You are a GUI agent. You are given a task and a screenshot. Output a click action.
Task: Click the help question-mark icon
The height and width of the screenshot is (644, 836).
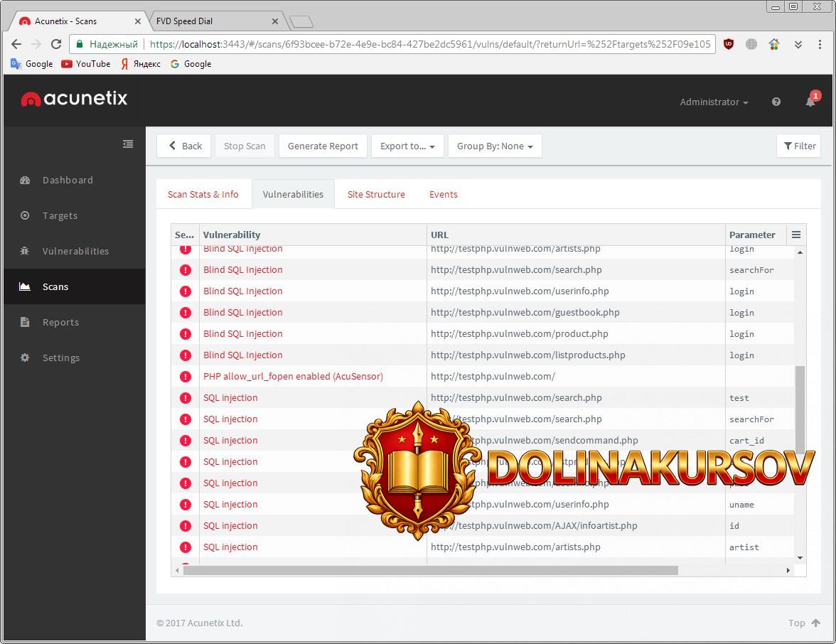point(776,102)
